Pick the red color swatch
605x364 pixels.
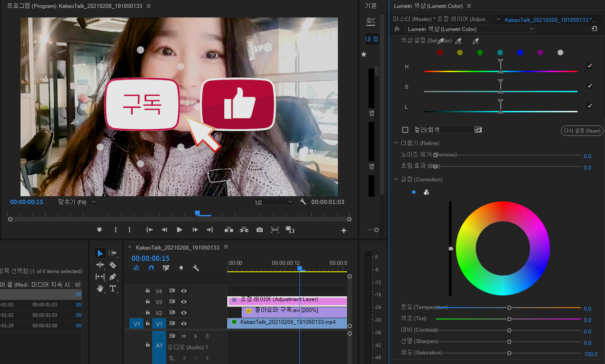tap(439, 52)
